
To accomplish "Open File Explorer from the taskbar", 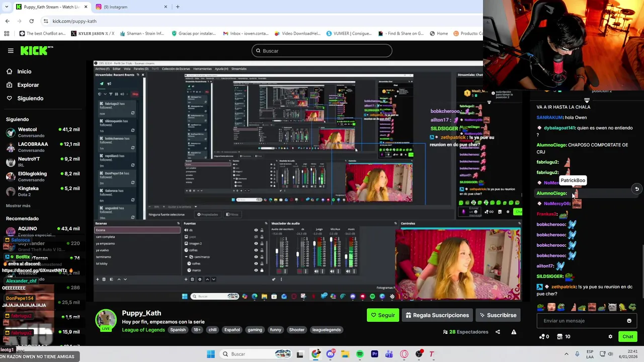I will pyautogui.click(x=345, y=354).
